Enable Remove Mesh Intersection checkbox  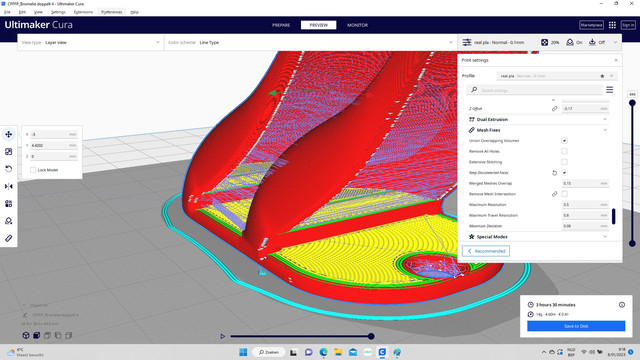pyautogui.click(x=564, y=194)
